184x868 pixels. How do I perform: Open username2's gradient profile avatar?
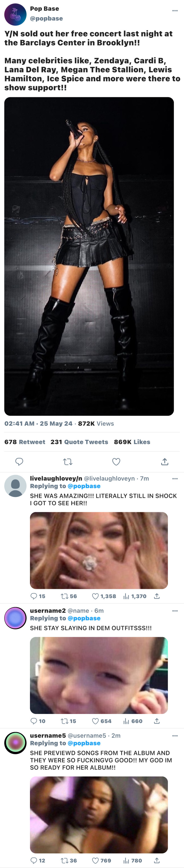(15, 618)
